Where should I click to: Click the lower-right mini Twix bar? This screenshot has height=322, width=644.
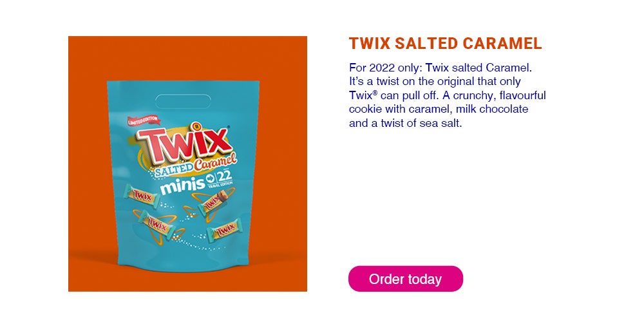(224, 231)
